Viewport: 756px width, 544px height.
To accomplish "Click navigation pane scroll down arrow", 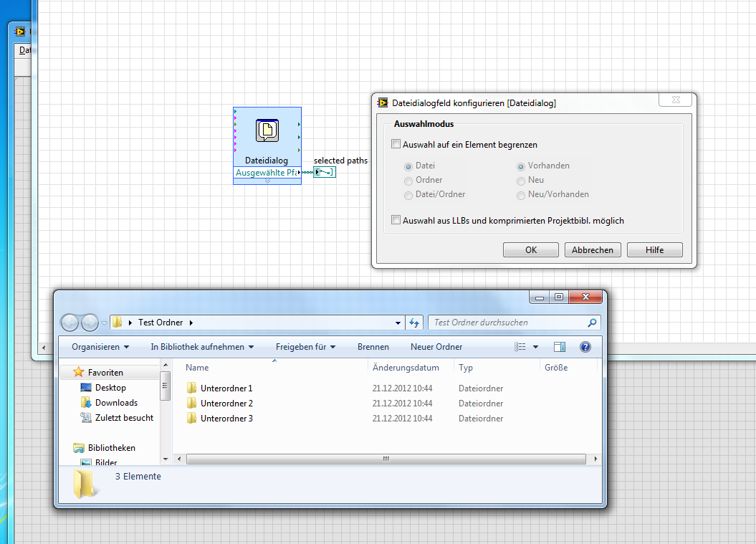I will (166, 459).
